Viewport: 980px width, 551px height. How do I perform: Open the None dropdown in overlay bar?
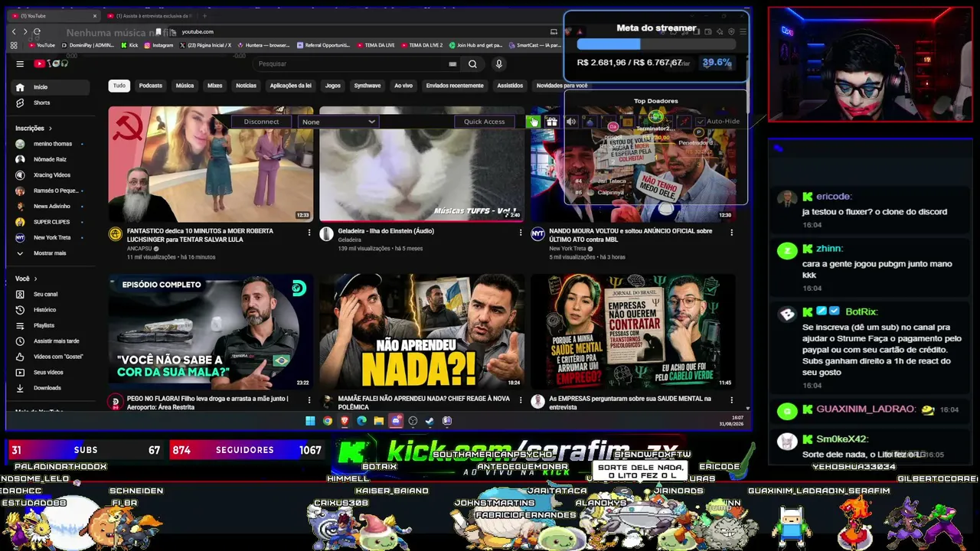[x=338, y=122]
